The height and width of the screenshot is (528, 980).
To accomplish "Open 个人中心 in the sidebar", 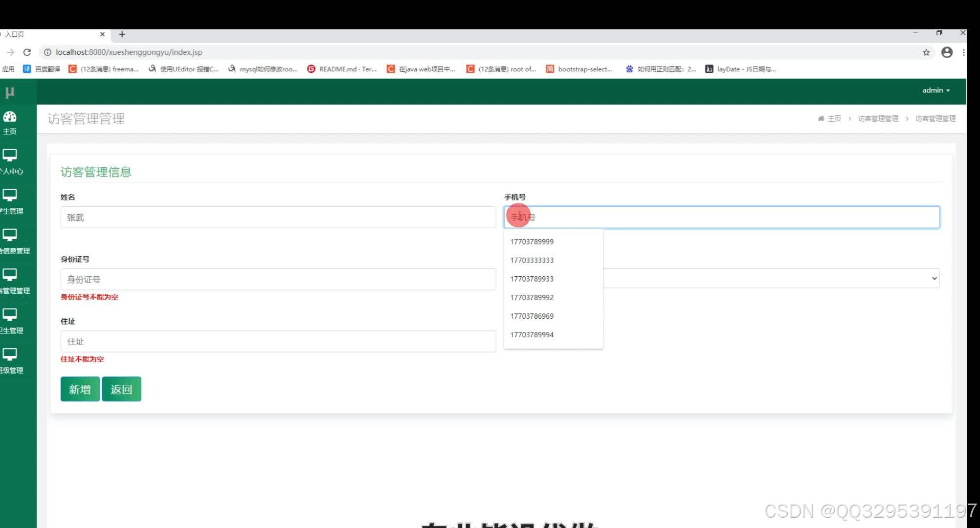I will pyautogui.click(x=12, y=162).
